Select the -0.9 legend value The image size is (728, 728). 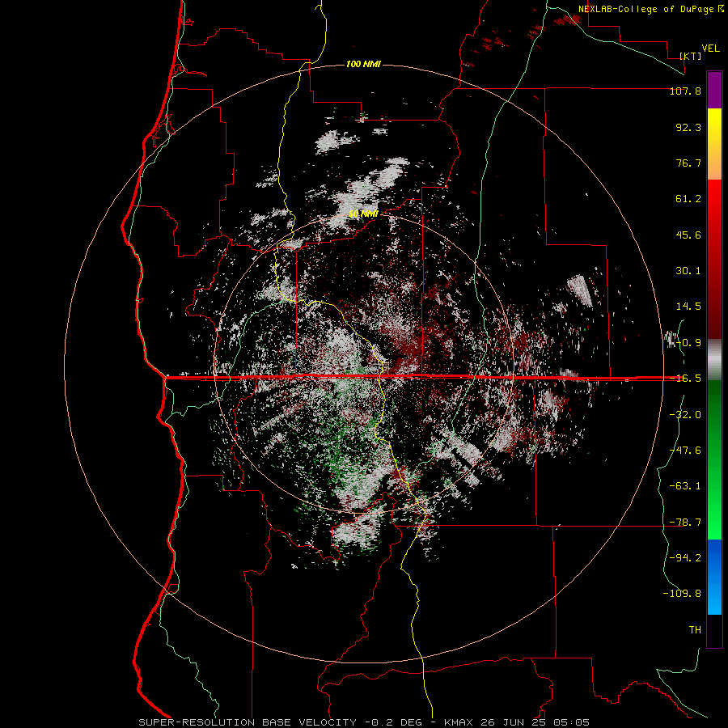688,343
